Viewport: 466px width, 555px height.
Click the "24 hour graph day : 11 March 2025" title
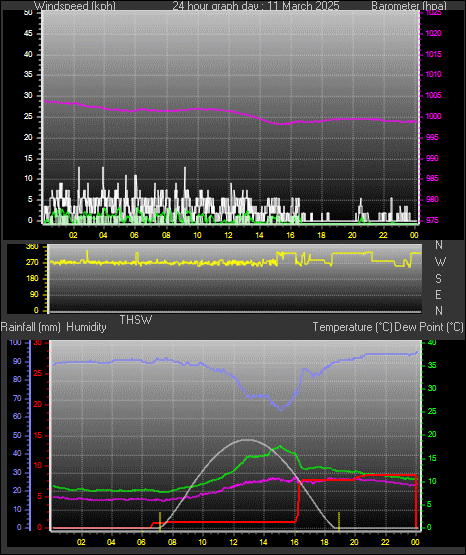tap(256, 6)
